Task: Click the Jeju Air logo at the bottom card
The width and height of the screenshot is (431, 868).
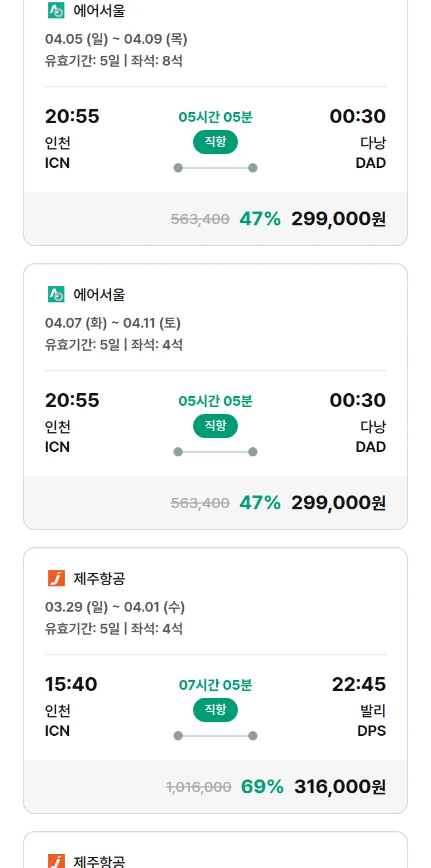Action: click(56, 861)
